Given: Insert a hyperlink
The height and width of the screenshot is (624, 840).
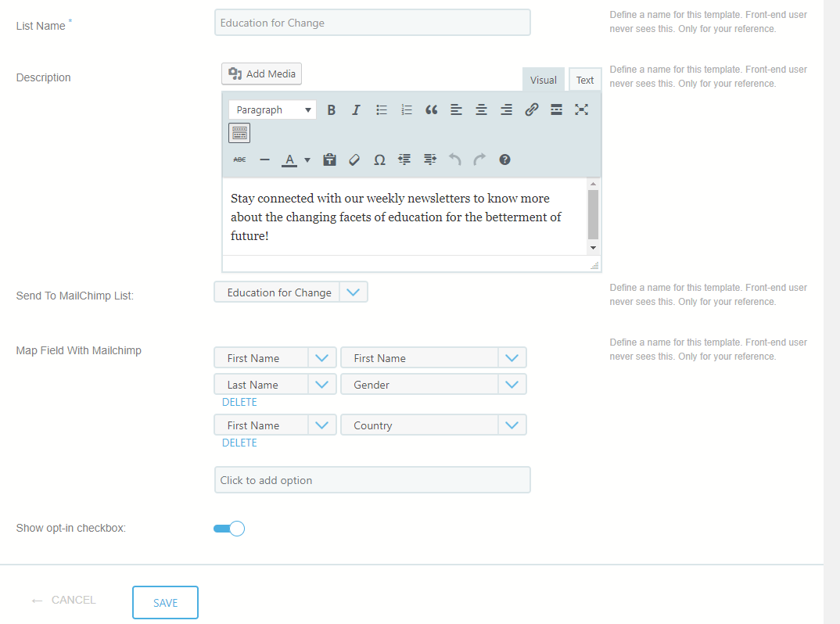Looking at the screenshot, I should pos(531,109).
